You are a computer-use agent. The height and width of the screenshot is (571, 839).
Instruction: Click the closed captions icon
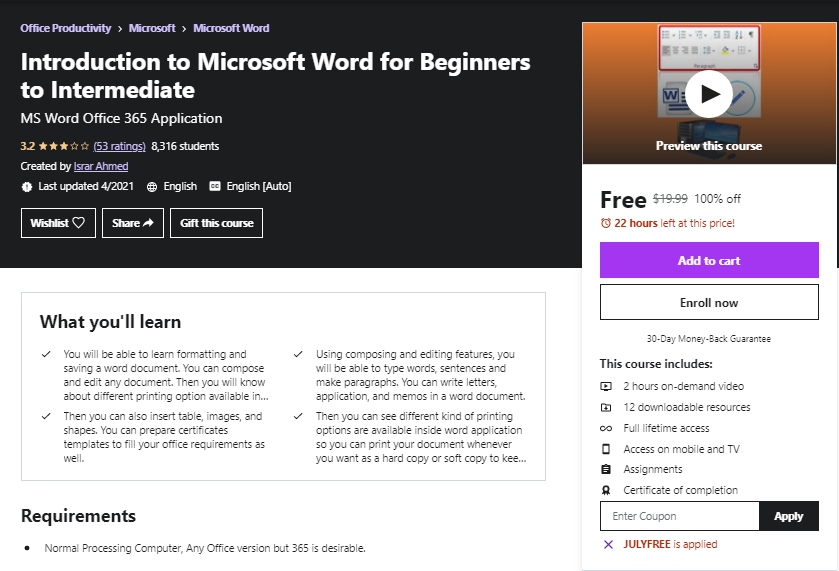click(x=215, y=186)
